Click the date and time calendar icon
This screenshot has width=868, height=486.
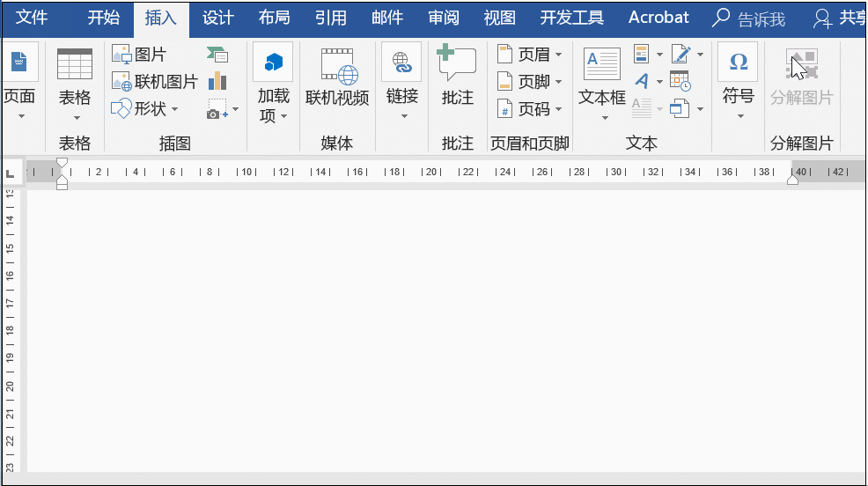click(680, 81)
